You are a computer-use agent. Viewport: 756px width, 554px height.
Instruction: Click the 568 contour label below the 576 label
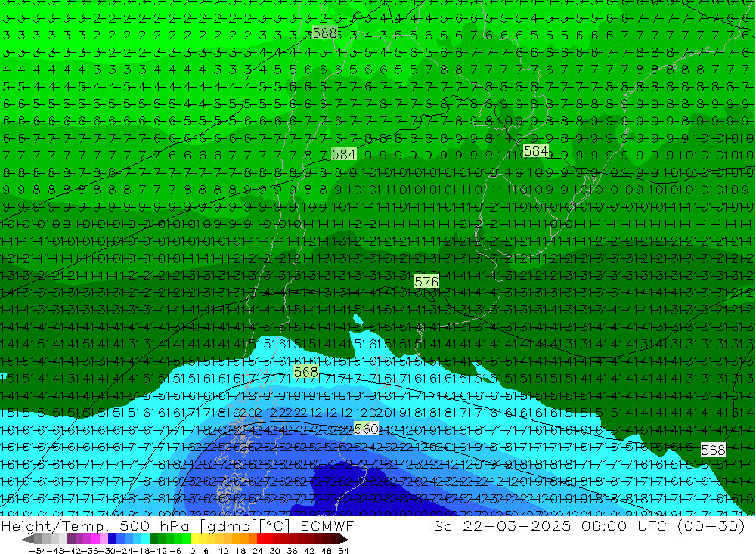305,372
